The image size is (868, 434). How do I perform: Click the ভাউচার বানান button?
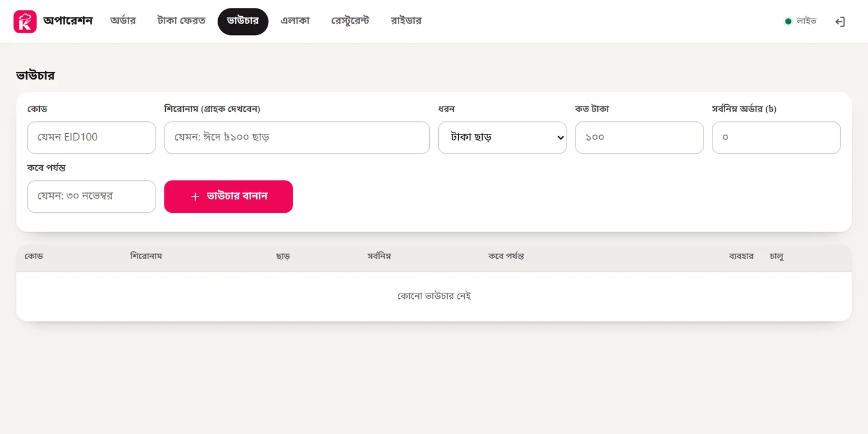(x=228, y=197)
